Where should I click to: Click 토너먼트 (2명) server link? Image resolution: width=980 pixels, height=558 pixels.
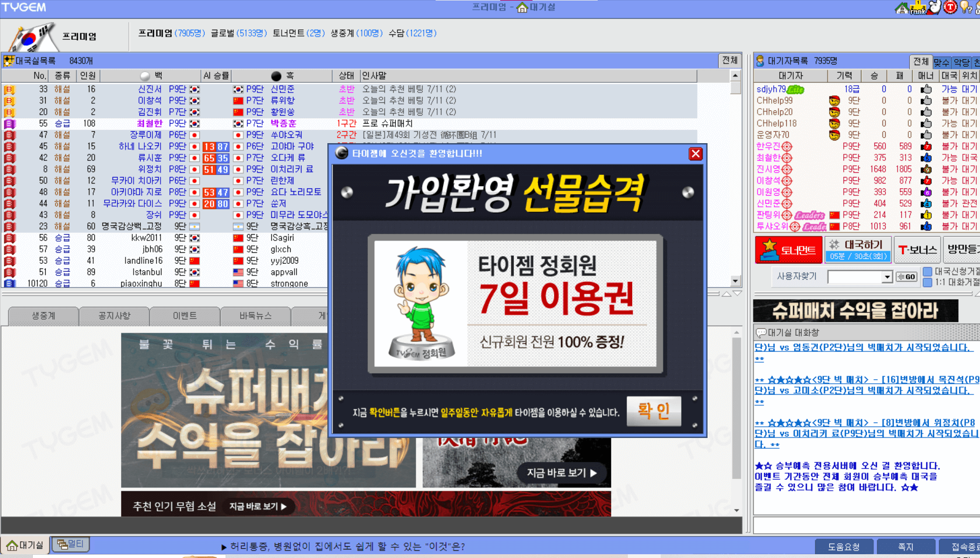point(299,33)
